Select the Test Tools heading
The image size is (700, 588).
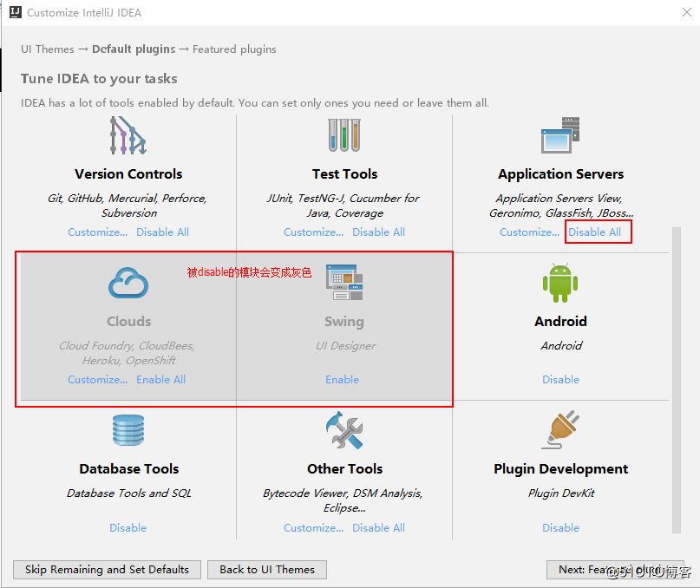coord(344,173)
